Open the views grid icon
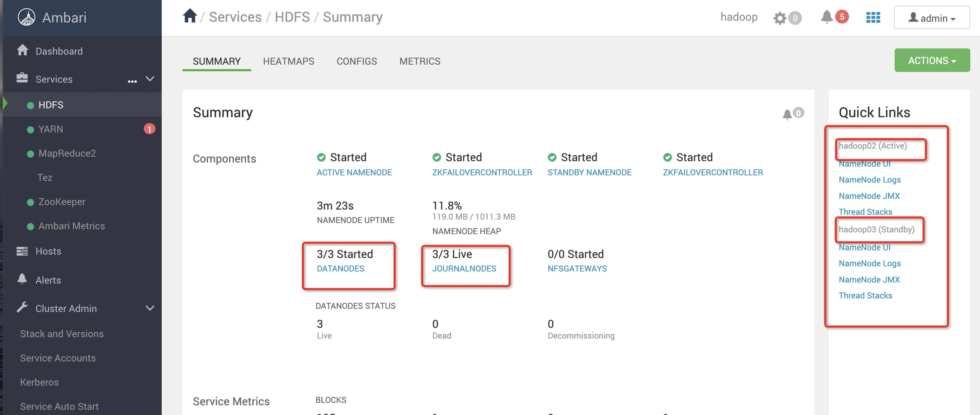This screenshot has height=415, width=980. tap(873, 18)
